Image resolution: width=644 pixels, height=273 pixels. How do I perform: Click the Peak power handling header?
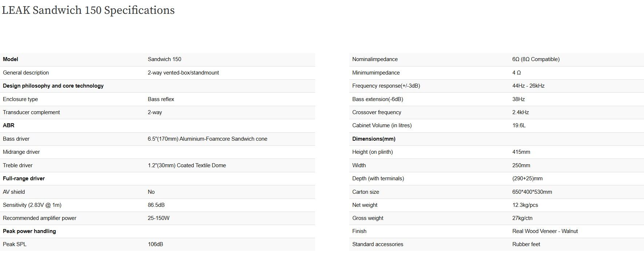pos(29,231)
